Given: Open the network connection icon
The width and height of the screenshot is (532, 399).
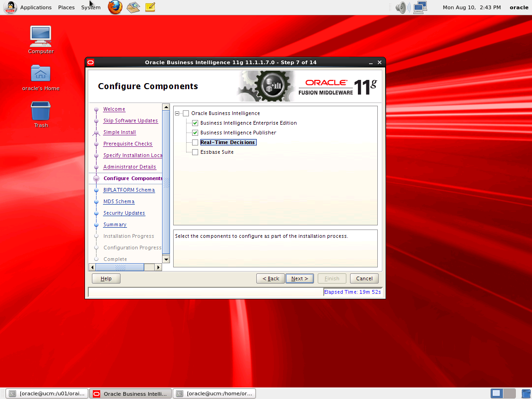Looking at the screenshot, I should (x=420, y=7).
